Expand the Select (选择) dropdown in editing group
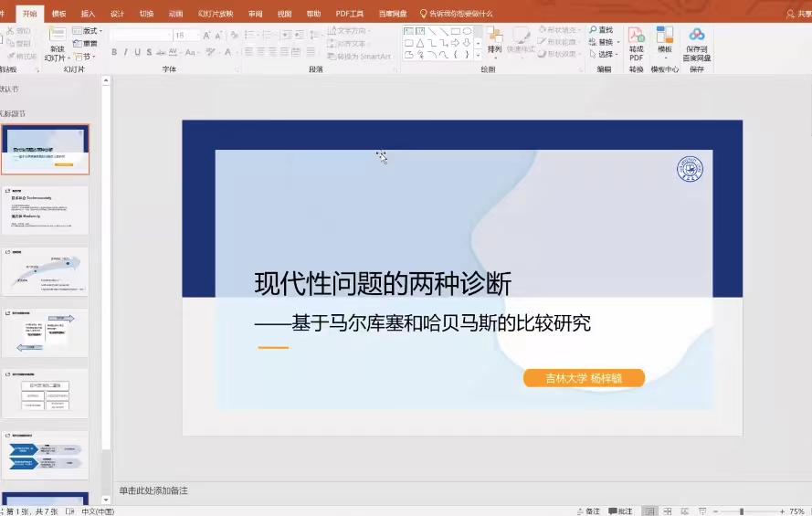 tap(605, 54)
